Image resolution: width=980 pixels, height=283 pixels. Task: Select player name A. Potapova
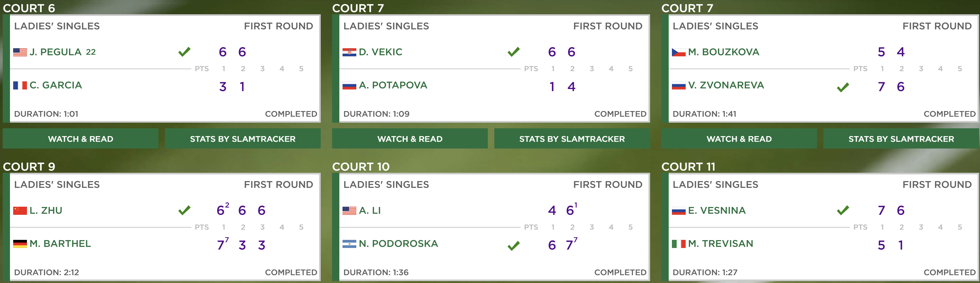click(x=393, y=85)
